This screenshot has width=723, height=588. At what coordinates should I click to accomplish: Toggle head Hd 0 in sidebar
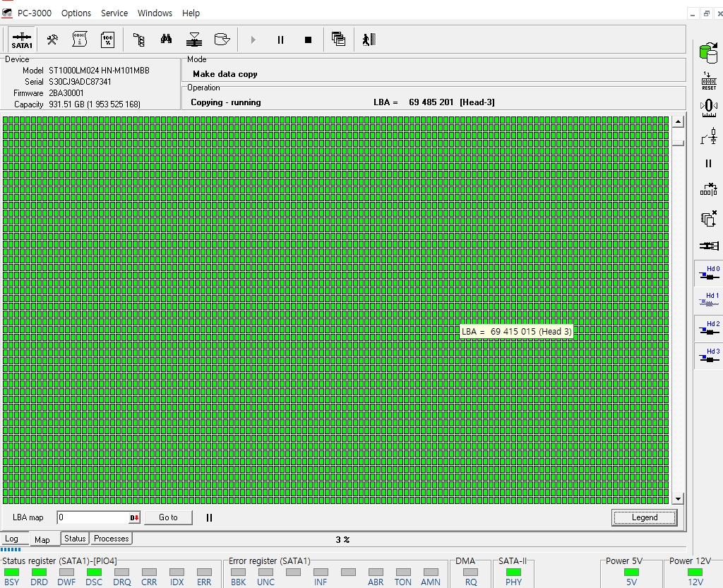(x=708, y=273)
